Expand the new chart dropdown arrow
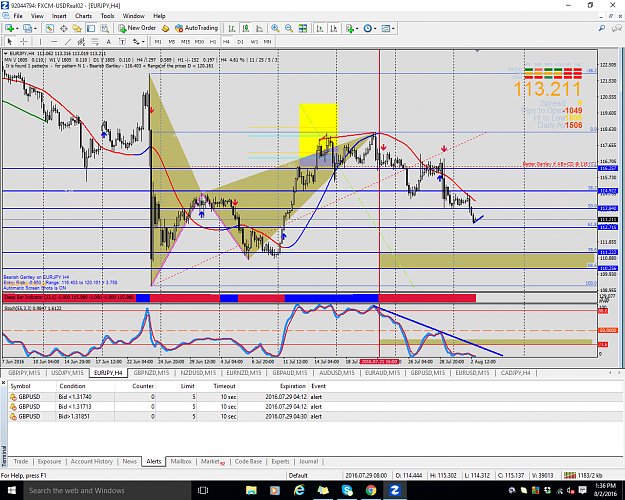This screenshot has height=500, width=625. [17, 28]
